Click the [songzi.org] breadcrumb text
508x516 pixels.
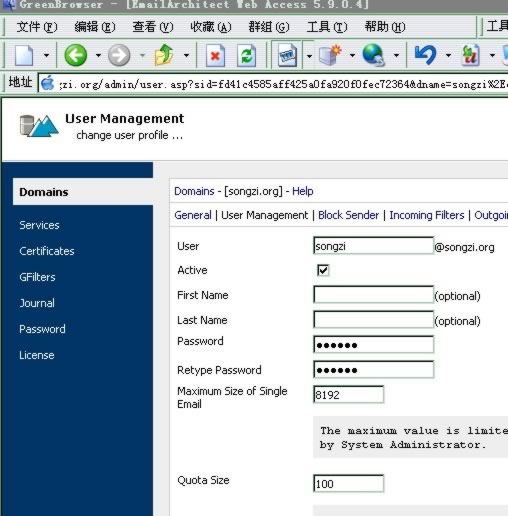253,191
